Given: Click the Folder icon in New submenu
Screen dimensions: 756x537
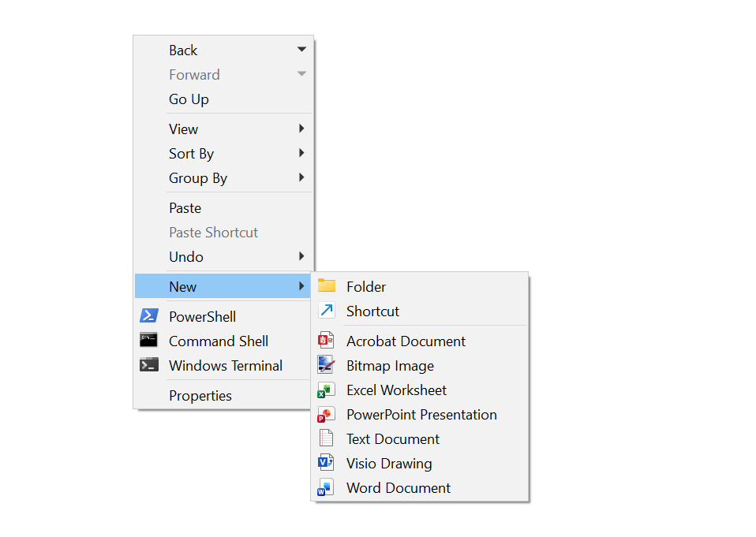Looking at the screenshot, I should 327,286.
